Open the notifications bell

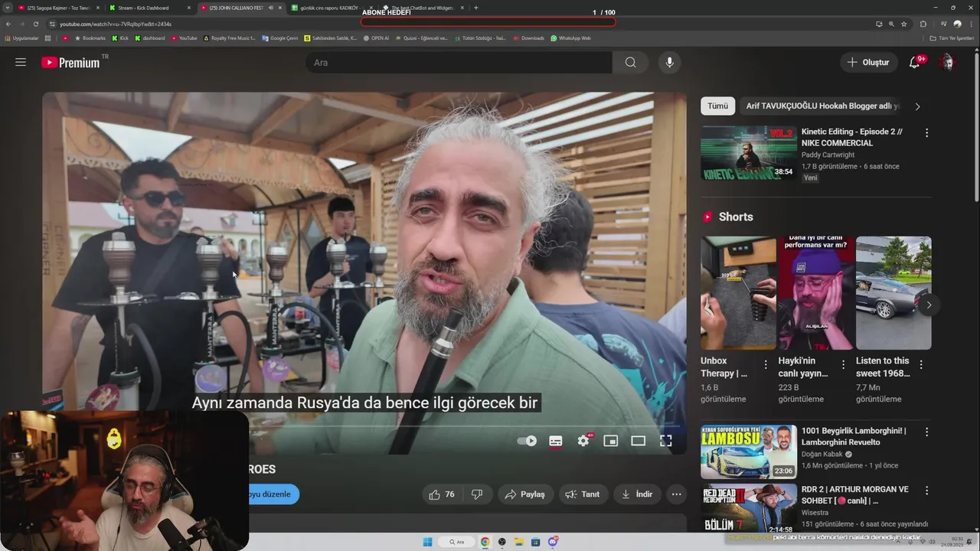914,62
